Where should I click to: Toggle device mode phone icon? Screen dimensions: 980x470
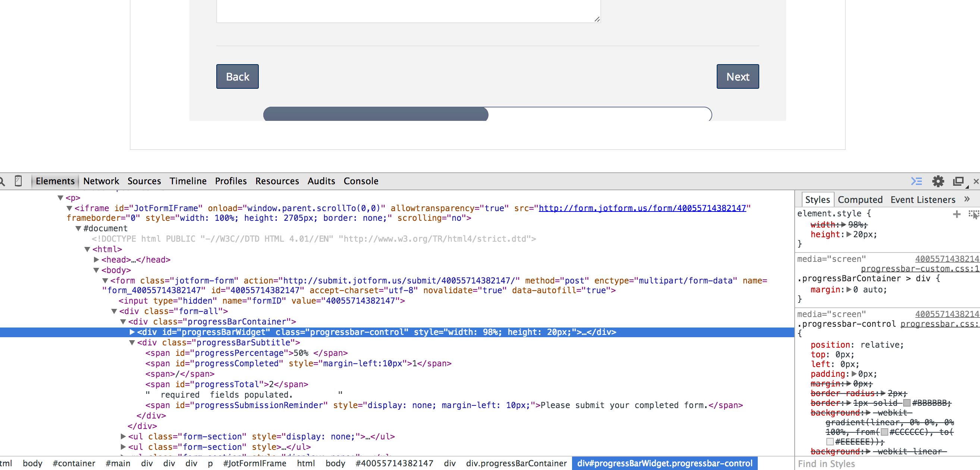(x=18, y=181)
